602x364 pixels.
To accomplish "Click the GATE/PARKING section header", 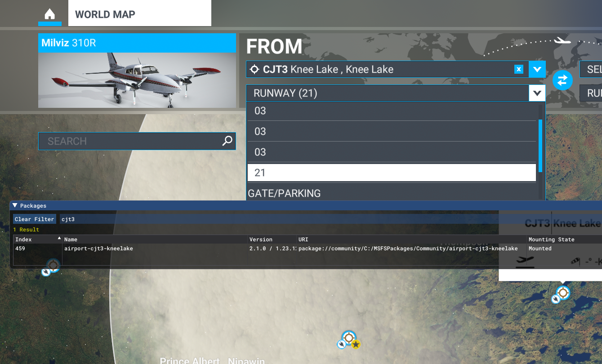I will pyautogui.click(x=284, y=193).
